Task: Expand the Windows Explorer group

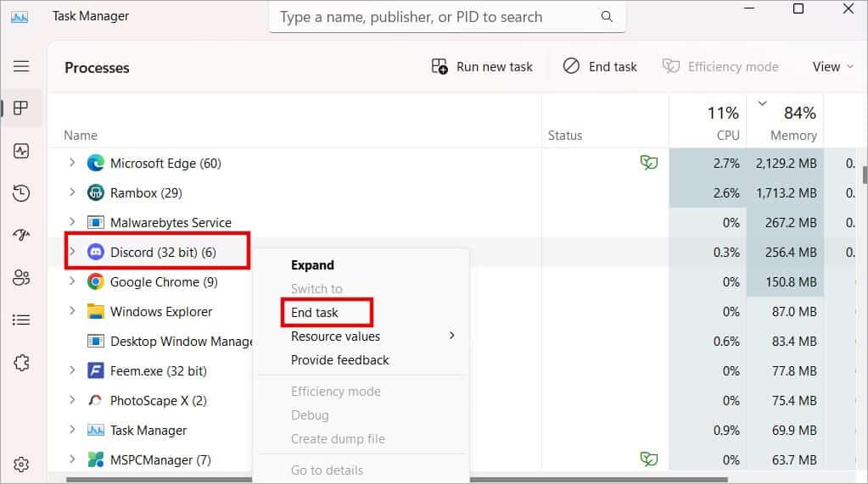Action: 72,311
